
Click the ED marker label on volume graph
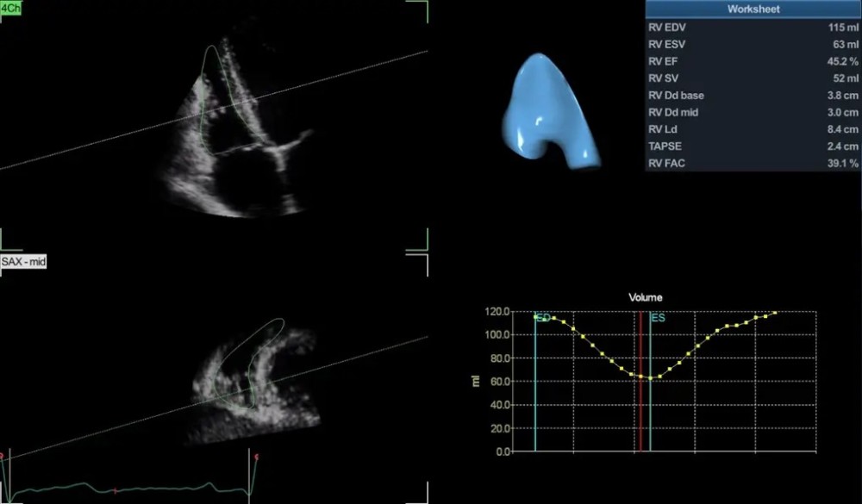click(x=544, y=318)
